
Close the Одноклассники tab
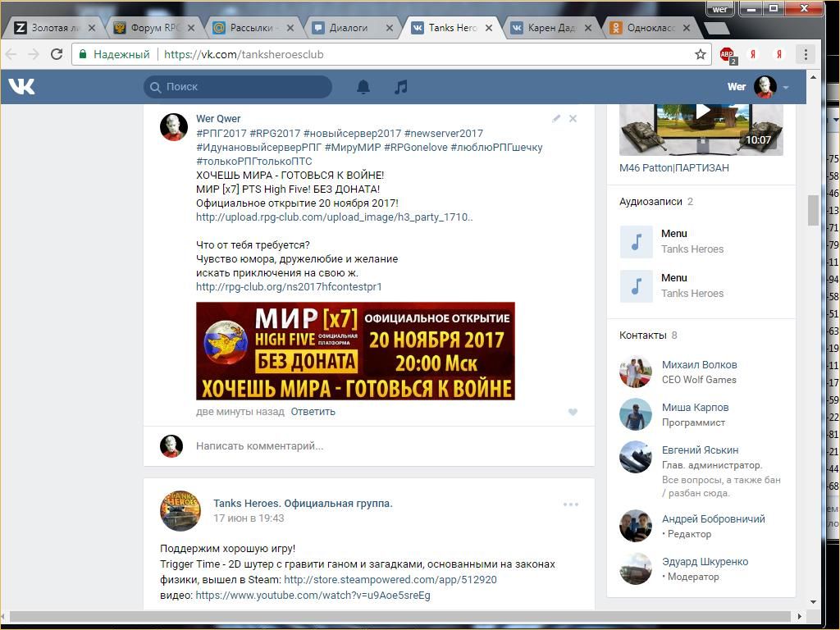coord(687,28)
